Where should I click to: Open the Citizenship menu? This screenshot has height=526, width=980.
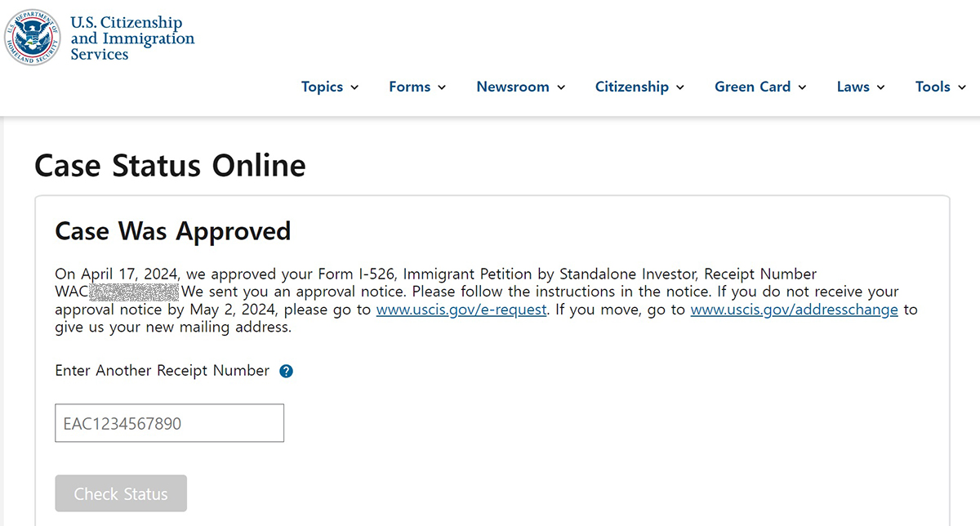[639, 87]
